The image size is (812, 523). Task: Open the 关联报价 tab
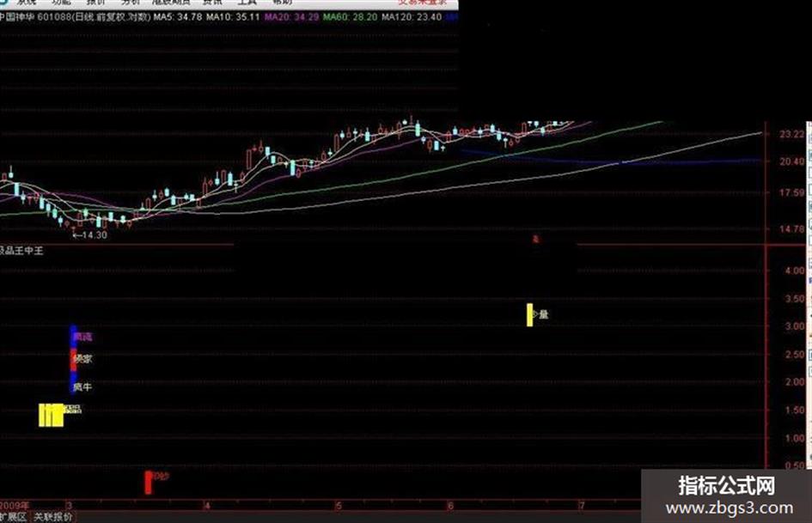pyautogui.click(x=52, y=517)
